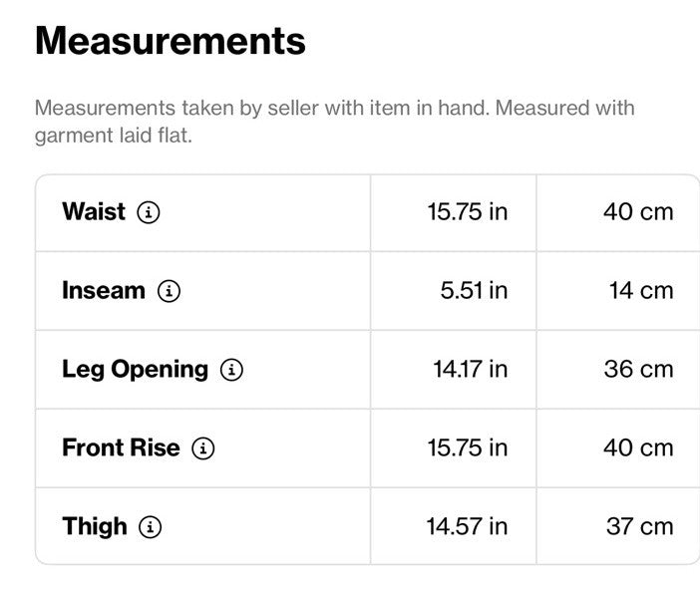Click the 40 cm Waist value
The height and width of the screenshot is (591, 700).
(638, 212)
